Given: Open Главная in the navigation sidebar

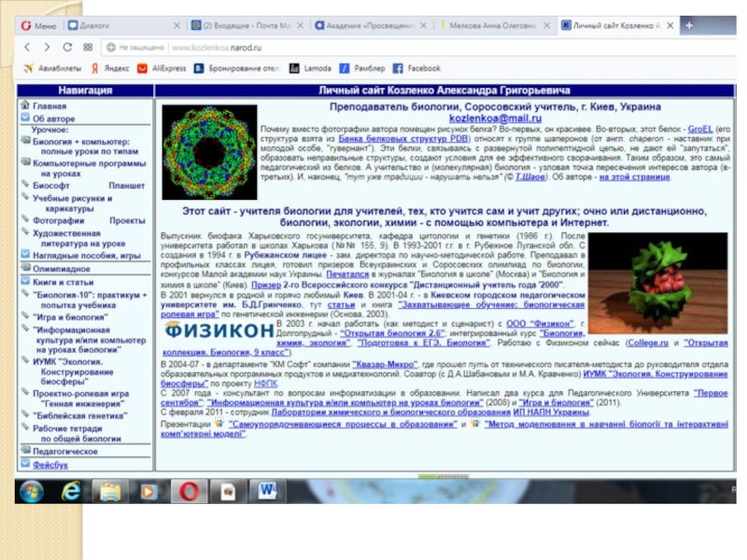Looking at the screenshot, I should coord(49,106).
